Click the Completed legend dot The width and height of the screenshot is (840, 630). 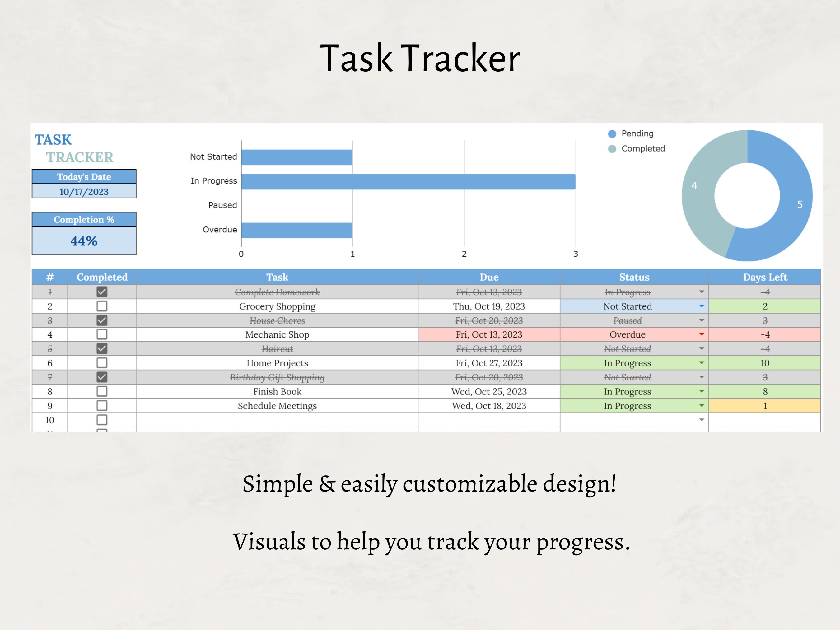613,148
